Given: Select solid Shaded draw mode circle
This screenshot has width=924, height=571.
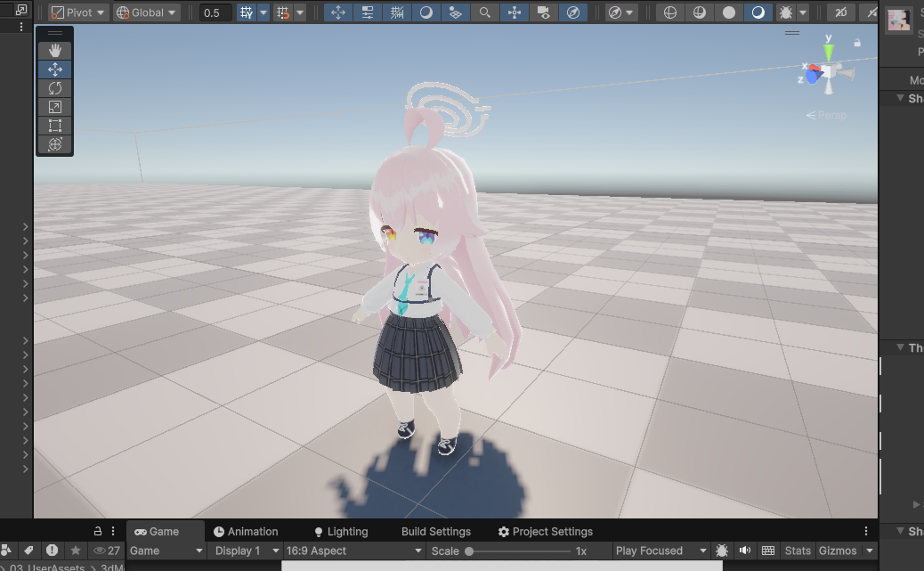Looking at the screenshot, I should click(x=729, y=12).
